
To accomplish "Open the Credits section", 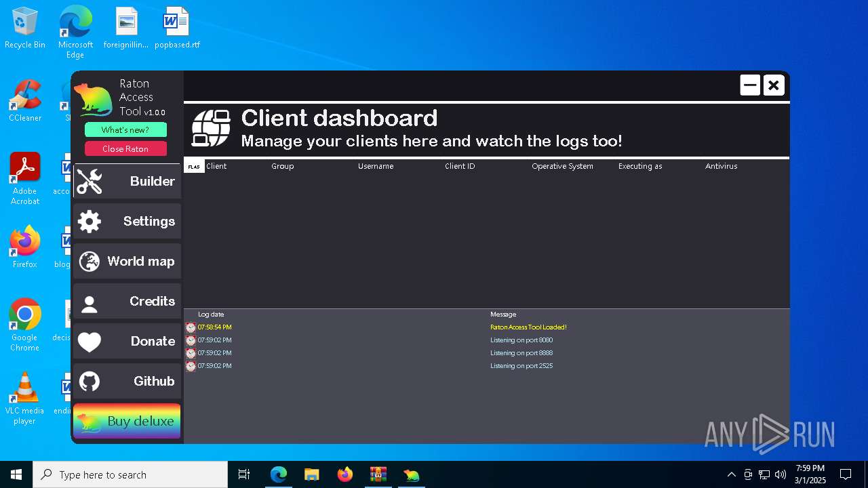I will pos(127,301).
